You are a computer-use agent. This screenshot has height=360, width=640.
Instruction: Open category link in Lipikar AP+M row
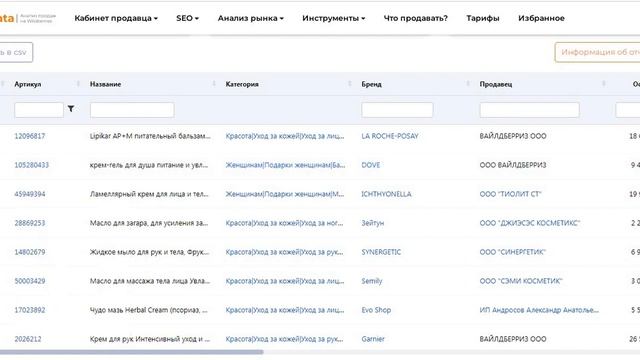click(285, 136)
